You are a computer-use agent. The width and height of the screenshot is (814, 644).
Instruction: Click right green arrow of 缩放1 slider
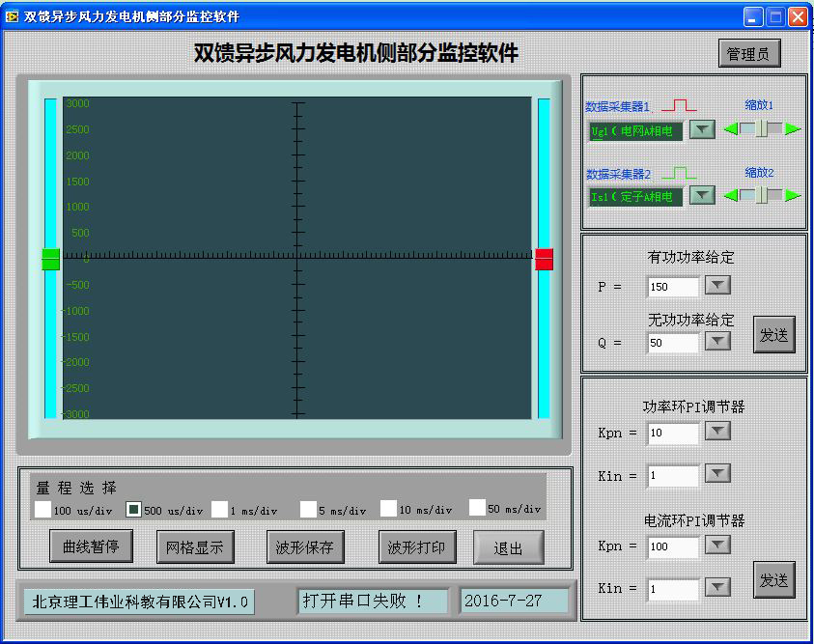pos(793,128)
